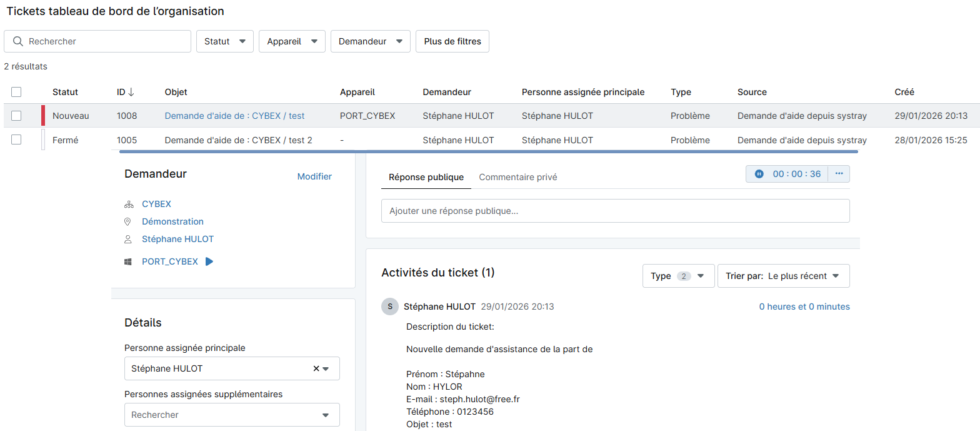Viewport: 980px width, 431px height.
Task: Click the Windows device icon
Action: tap(128, 261)
